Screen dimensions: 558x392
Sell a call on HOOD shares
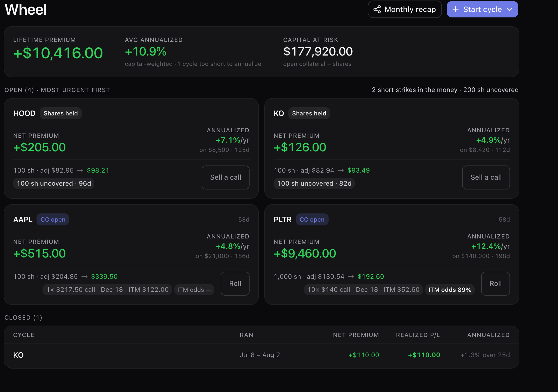click(x=226, y=177)
